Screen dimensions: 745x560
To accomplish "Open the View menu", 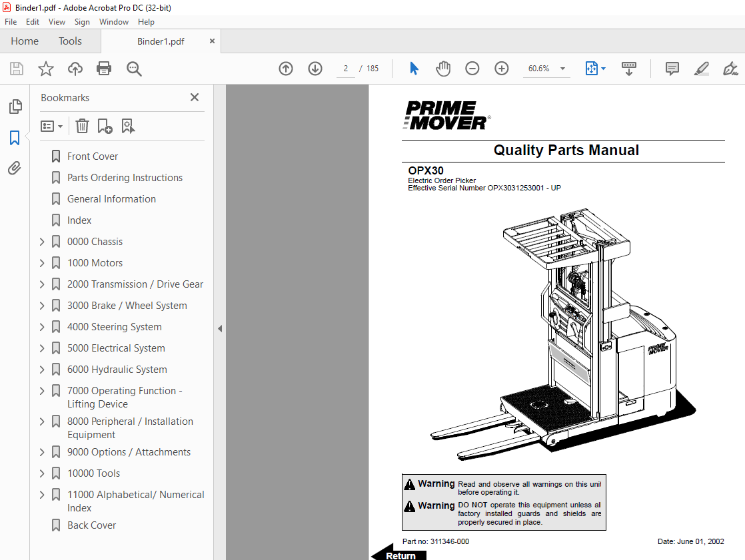I will click(57, 22).
